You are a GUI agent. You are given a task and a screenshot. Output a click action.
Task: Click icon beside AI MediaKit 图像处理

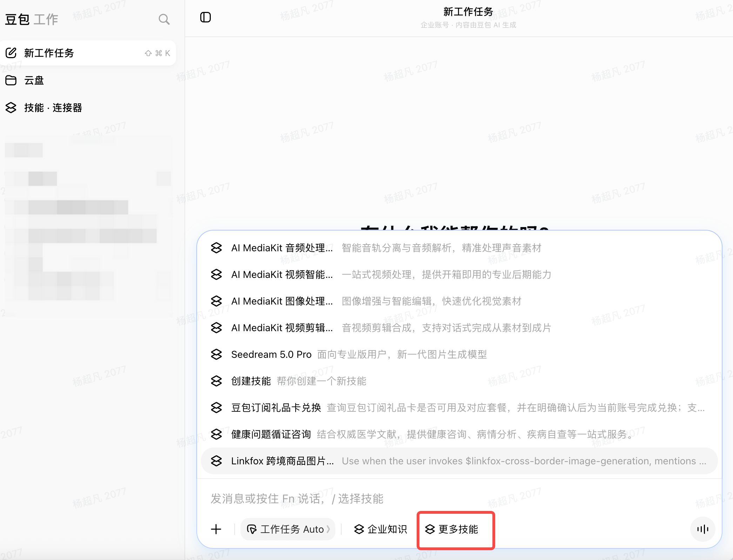tap(216, 301)
